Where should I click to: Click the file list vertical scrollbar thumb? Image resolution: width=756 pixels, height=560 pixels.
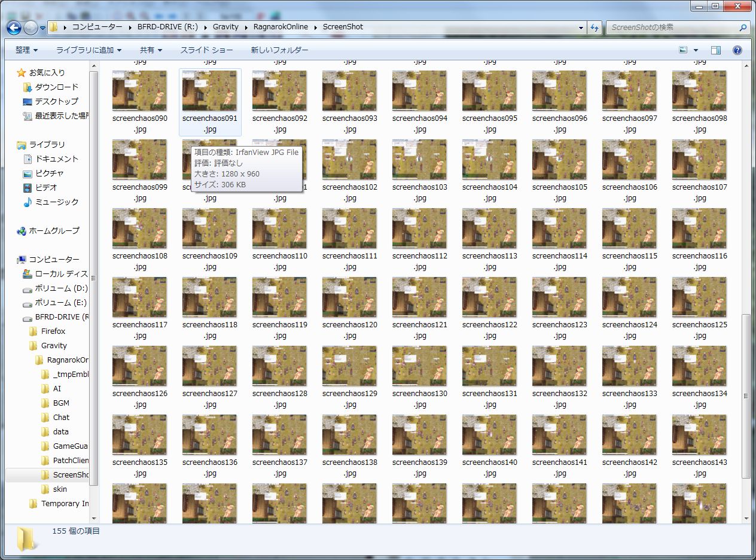(746, 396)
